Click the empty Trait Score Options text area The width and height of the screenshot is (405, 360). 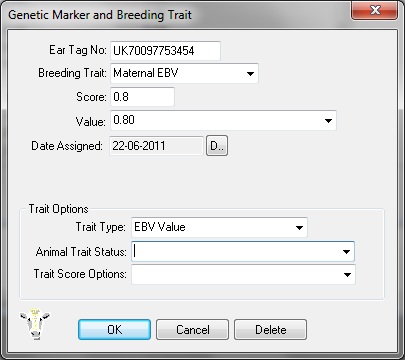pyautogui.click(x=236, y=275)
